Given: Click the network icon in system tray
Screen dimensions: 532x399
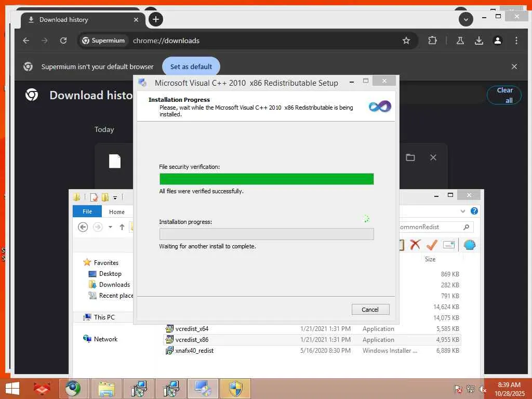Looking at the screenshot, I should 471,389.
